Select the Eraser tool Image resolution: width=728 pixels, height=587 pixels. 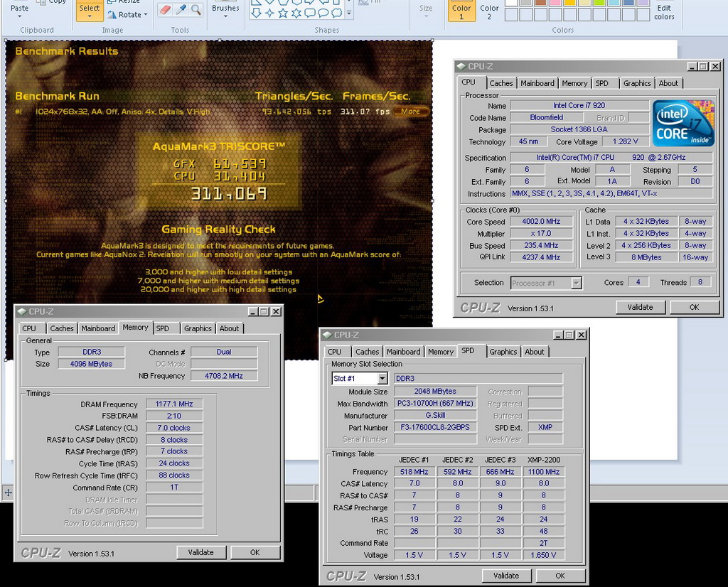coord(165,10)
